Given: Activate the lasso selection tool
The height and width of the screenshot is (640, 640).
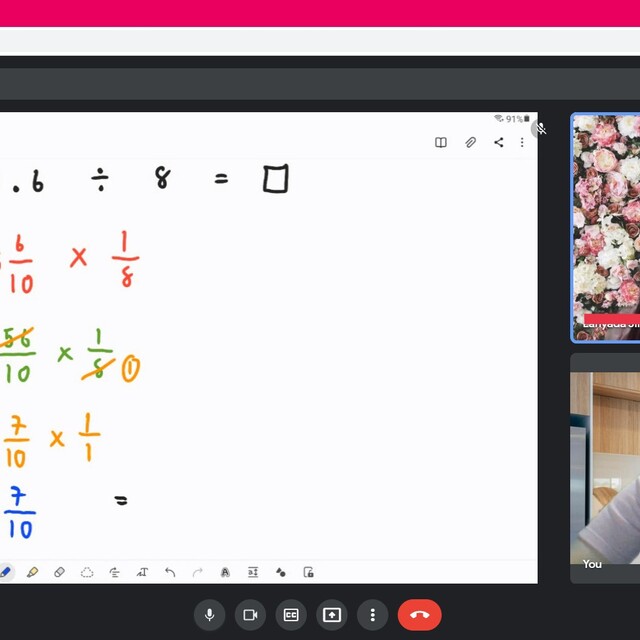Looking at the screenshot, I should [87, 572].
